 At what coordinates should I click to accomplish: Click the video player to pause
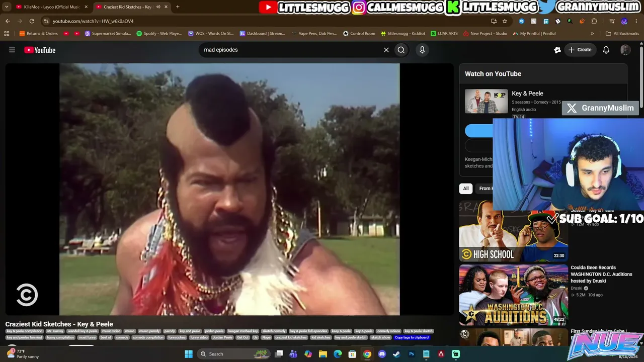[229, 190]
